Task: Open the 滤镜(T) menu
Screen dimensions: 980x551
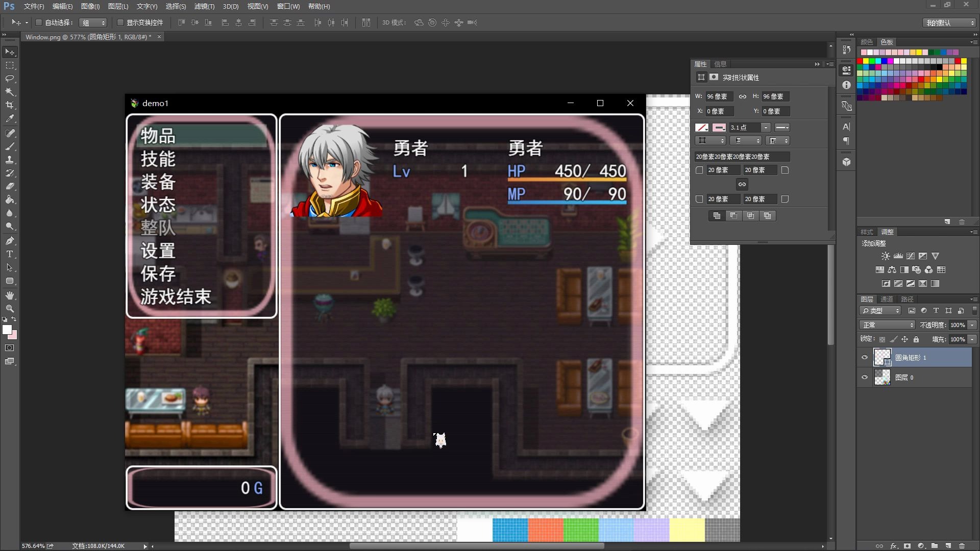Action: click(x=204, y=6)
